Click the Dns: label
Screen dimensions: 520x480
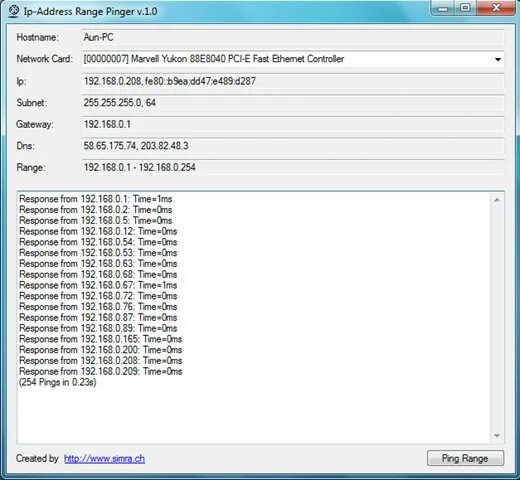tap(25, 146)
